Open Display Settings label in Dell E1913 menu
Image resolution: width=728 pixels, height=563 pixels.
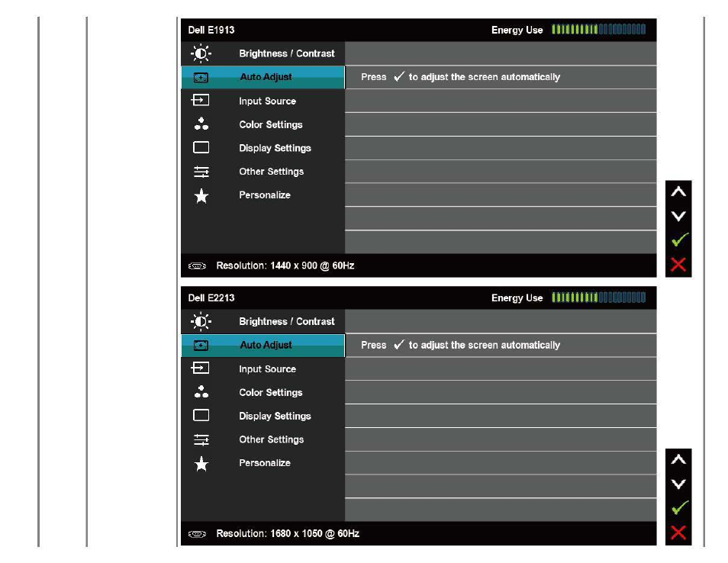click(275, 148)
